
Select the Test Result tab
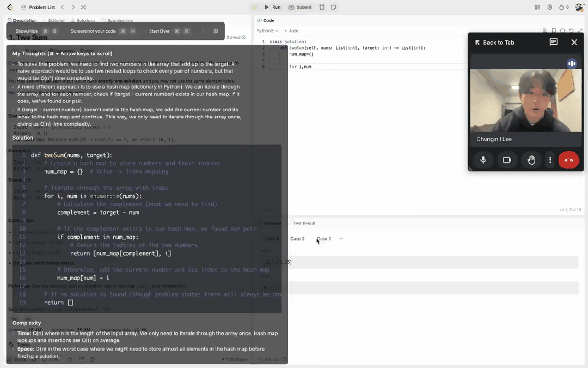pos(304,224)
